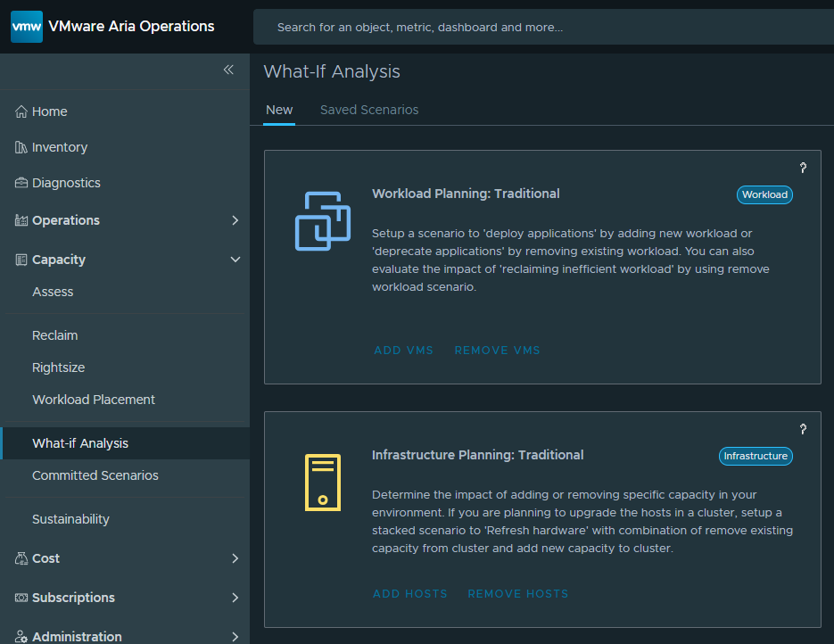Expand the Administration menu chevron
The width and height of the screenshot is (834, 644).
[x=235, y=637]
